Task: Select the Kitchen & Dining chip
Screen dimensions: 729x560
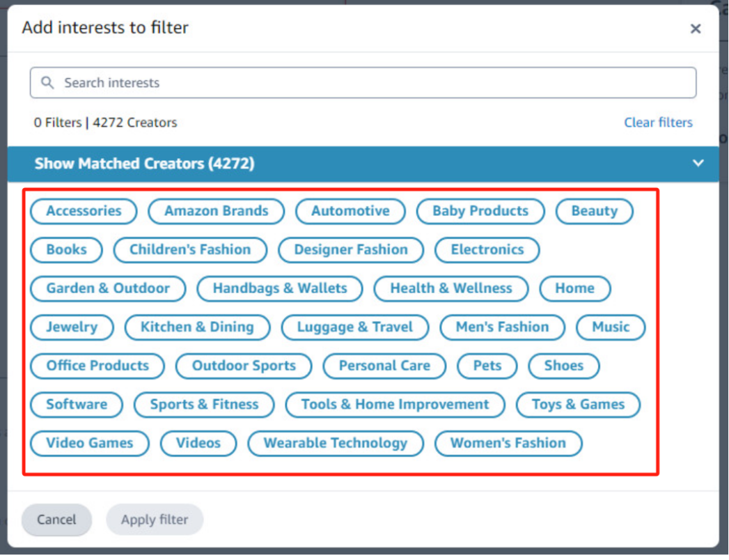Action: [197, 327]
